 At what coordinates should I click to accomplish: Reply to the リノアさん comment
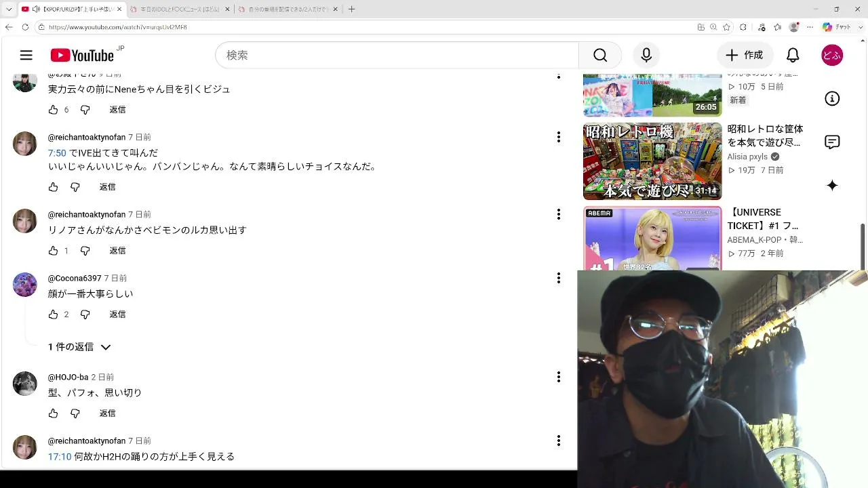[x=118, y=251]
